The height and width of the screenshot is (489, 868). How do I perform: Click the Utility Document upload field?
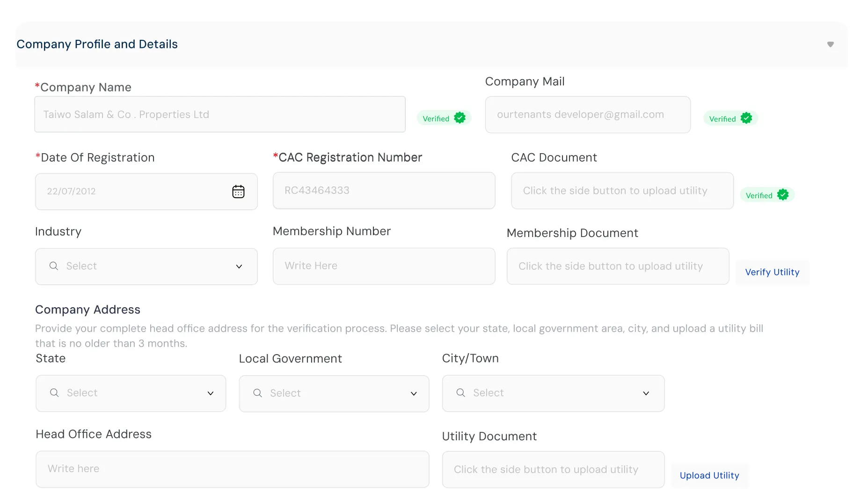pyautogui.click(x=553, y=469)
